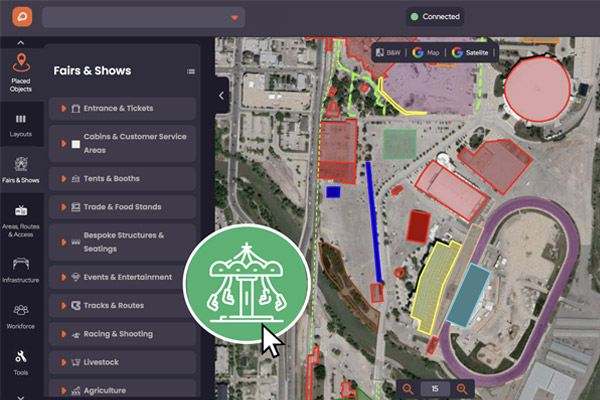Click the Connected status indicator
600x400 pixels.
[435, 16]
